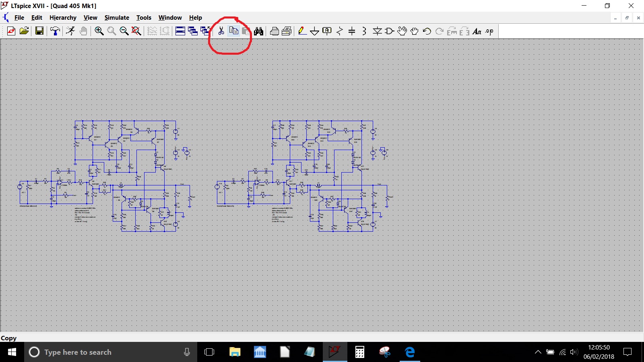Zoom to fit with the crossed magnifier icon
Screen dimensions: 644x362
pos(136,31)
